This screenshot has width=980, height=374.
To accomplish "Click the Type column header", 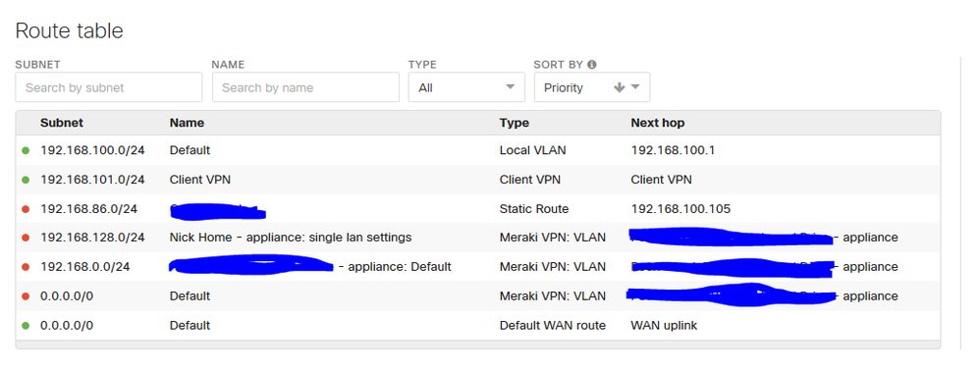I will pos(515,123).
